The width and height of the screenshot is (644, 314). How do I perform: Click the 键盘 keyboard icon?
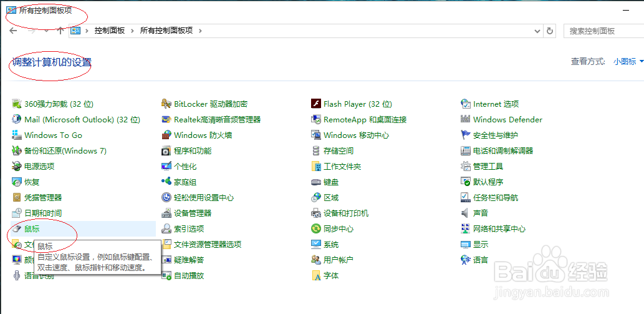(x=315, y=182)
